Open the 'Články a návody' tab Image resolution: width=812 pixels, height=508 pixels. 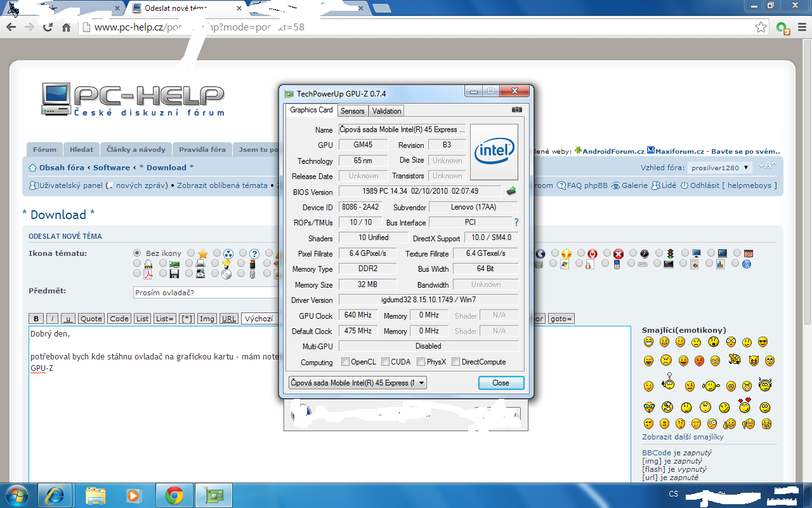tap(136, 150)
